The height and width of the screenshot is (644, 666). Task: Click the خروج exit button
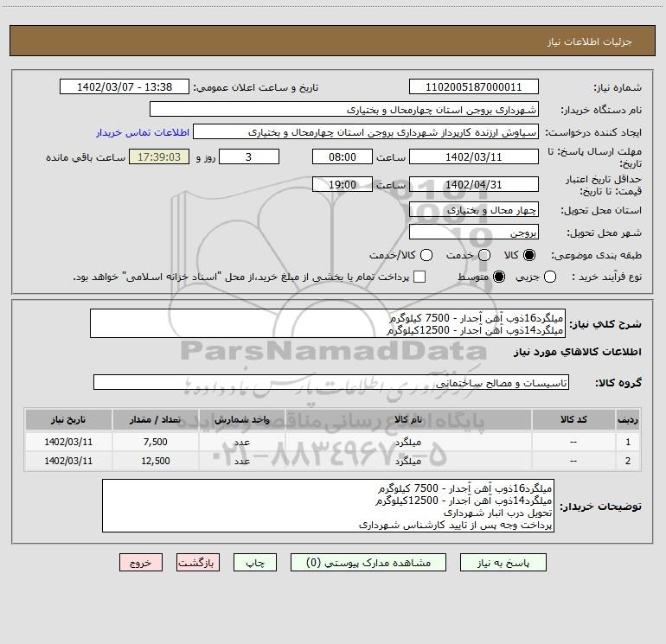pos(141,563)
